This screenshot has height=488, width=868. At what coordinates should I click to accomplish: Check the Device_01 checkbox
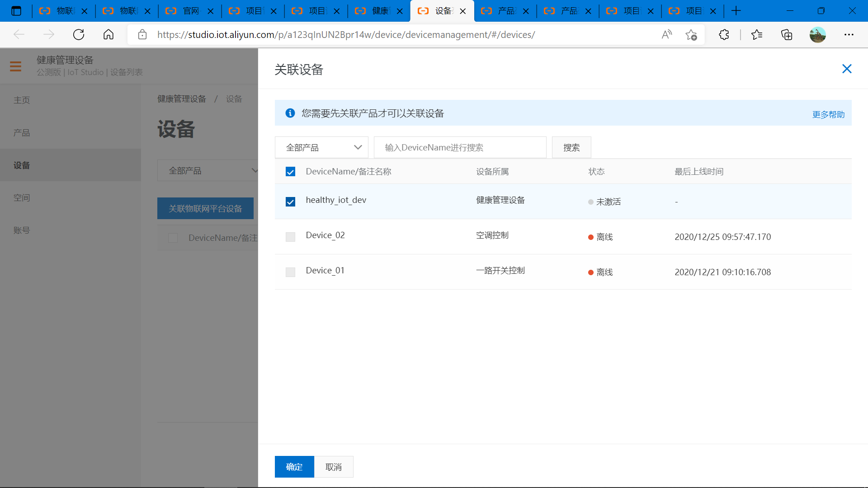290,272
